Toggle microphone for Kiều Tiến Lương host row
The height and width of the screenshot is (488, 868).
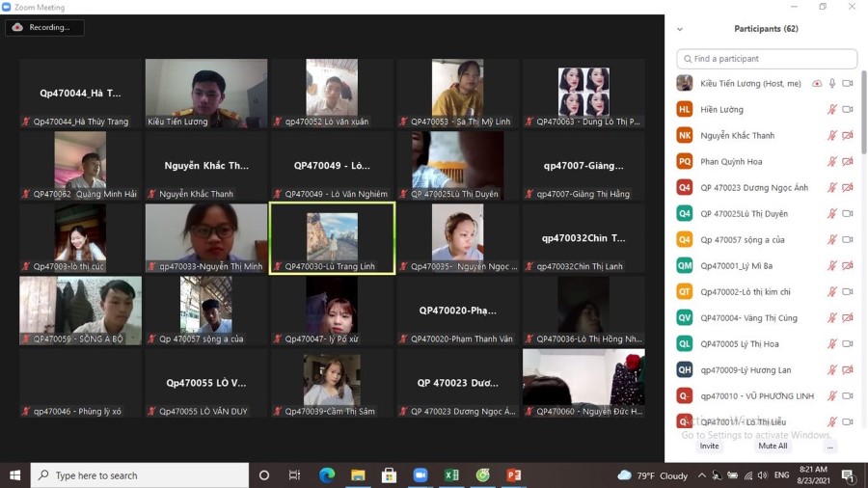[x=832, y=84]
